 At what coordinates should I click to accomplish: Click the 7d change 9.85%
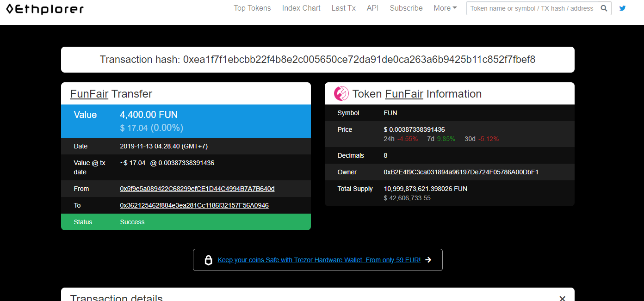[446, 139]
